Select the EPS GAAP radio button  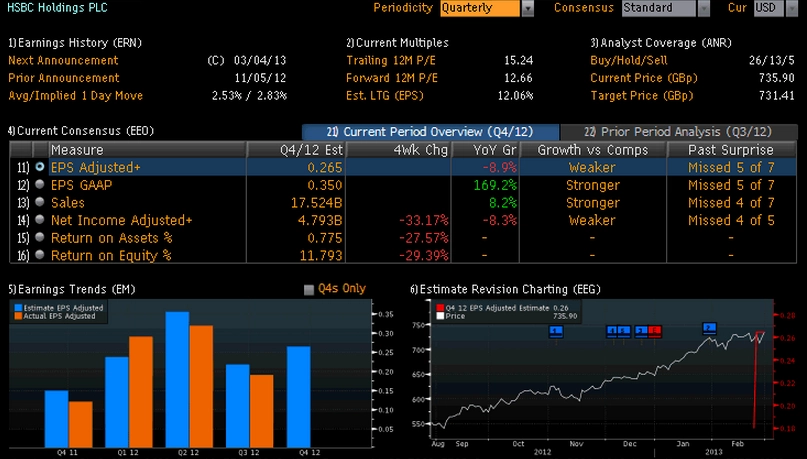40,184
